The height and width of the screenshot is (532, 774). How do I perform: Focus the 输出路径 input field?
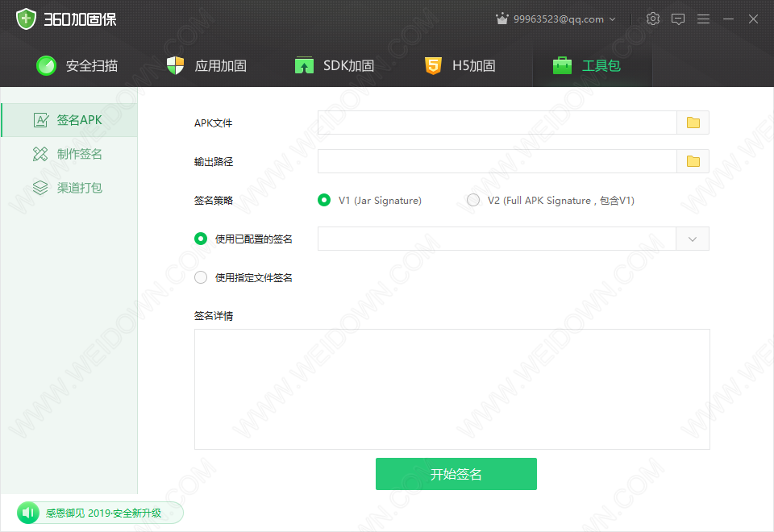(497, 161)
